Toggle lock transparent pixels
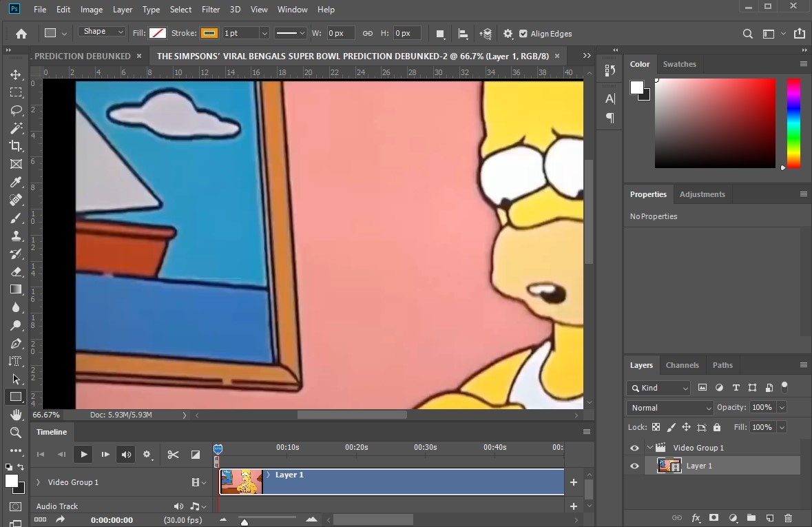This screenshot has height=527, width=812. click(656, 427)
